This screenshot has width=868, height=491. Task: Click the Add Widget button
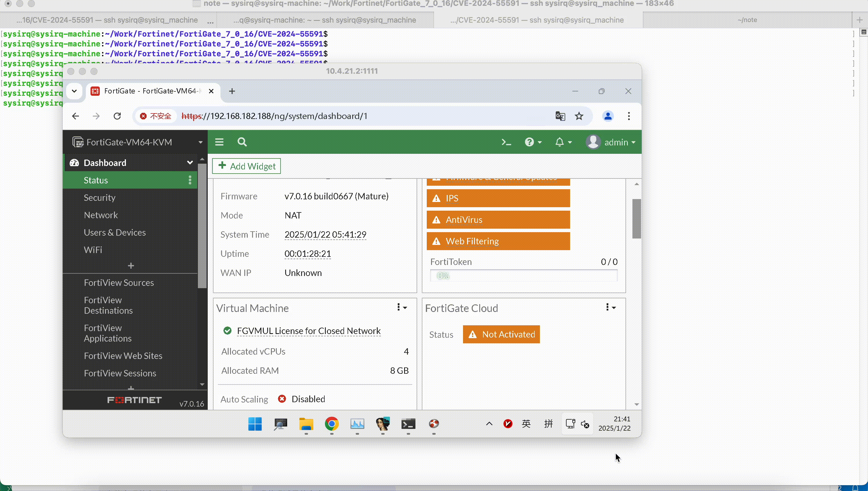click(x=246, y=166)
